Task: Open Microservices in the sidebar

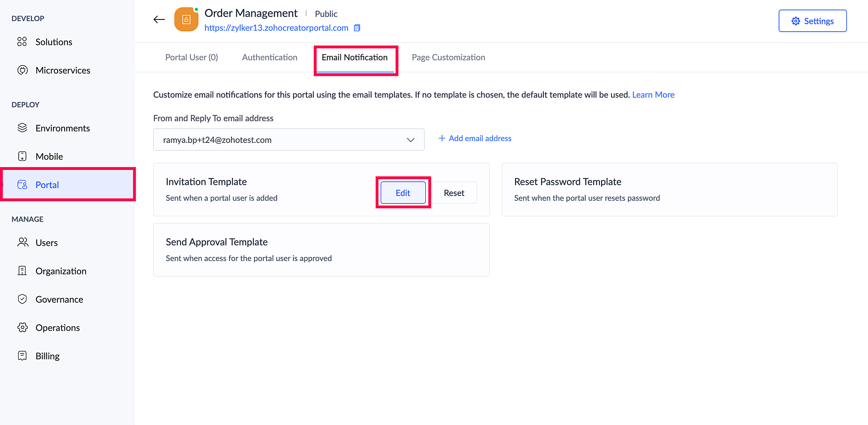Action: pyautogui.click(x=62, y=70)
